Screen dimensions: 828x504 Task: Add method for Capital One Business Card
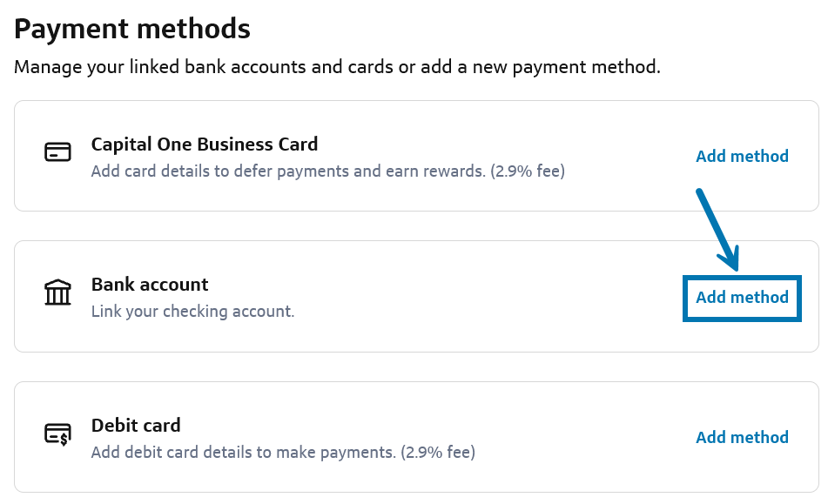(742, 157)
